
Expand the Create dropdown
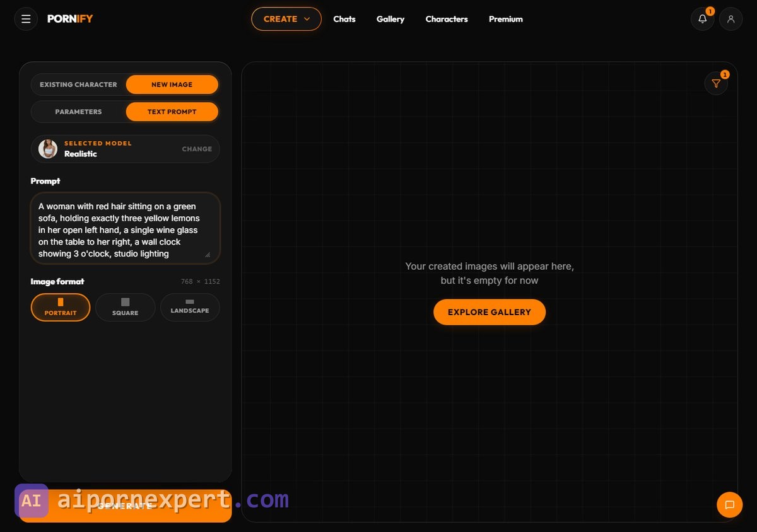tap(286, 19)
